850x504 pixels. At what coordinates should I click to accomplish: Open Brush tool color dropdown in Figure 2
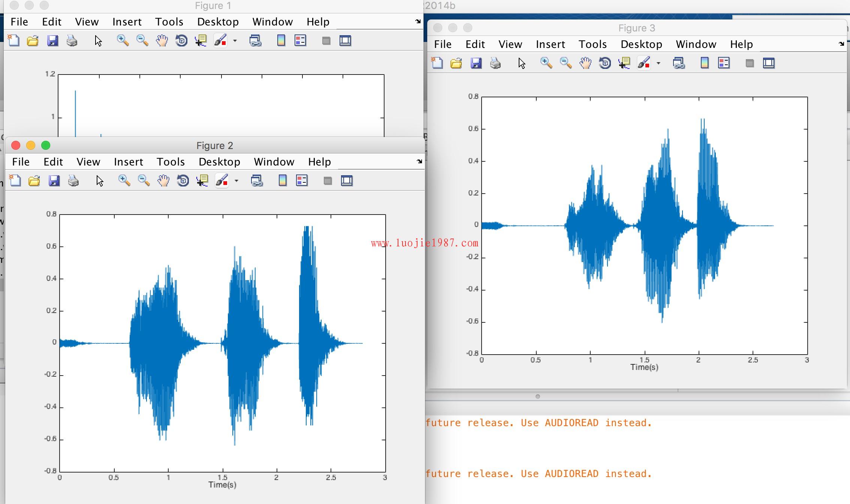[x=236, y=181]
